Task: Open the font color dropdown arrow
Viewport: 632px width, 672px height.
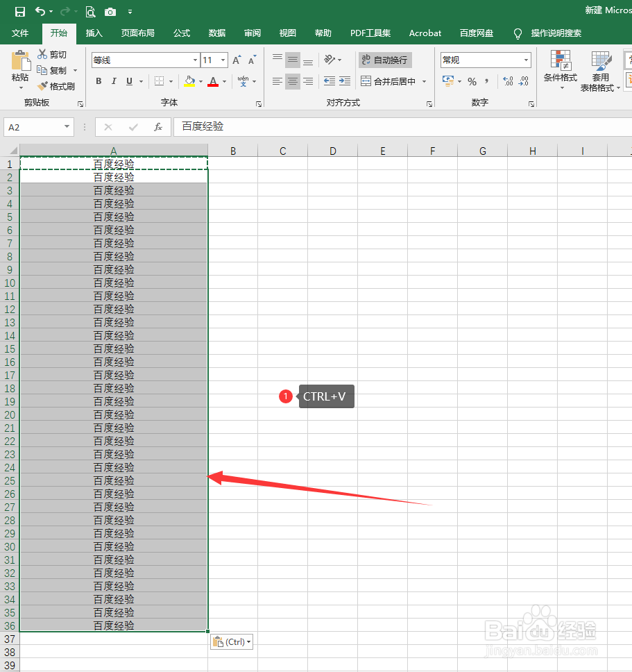Action: (224, 81)
